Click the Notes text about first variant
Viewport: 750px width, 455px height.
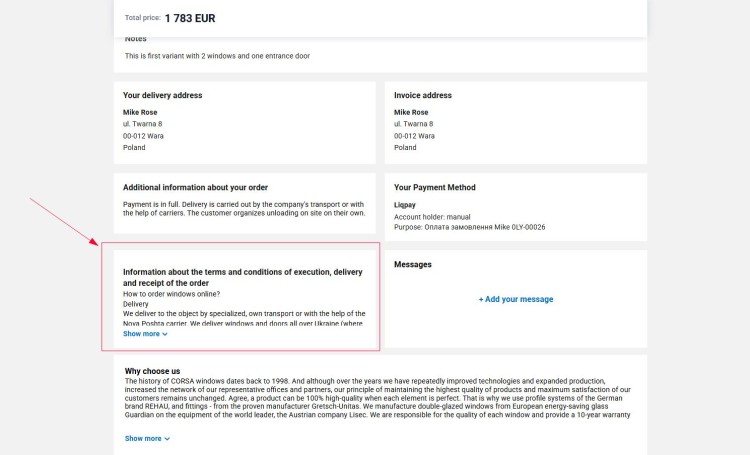217,56
